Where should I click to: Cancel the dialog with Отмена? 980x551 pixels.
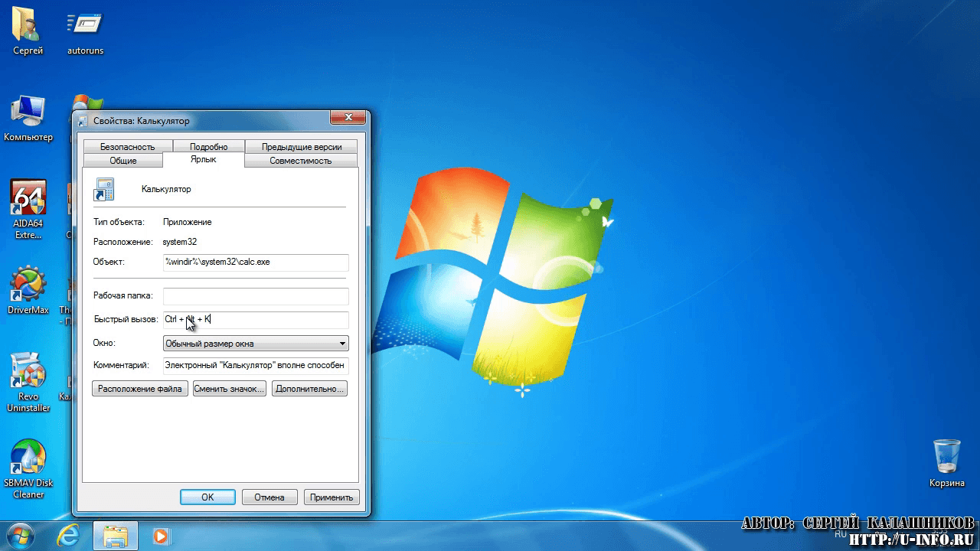[269, 497]
